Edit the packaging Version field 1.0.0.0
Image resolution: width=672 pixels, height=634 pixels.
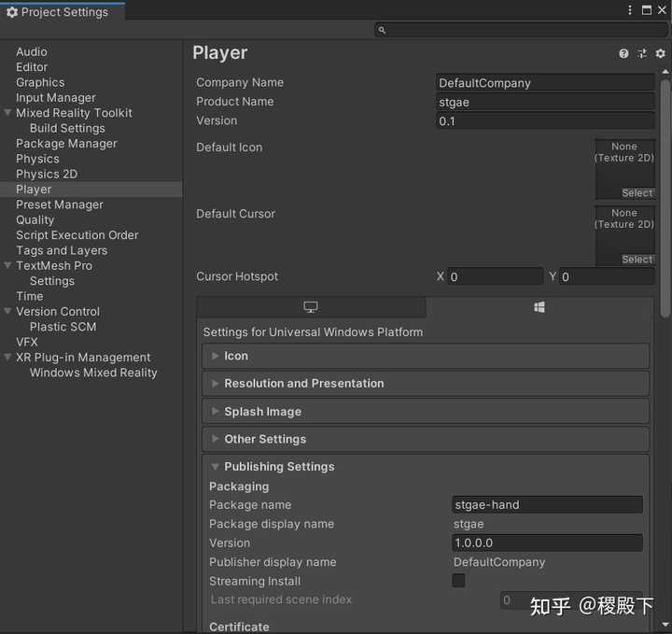click(x=547, y=542)
